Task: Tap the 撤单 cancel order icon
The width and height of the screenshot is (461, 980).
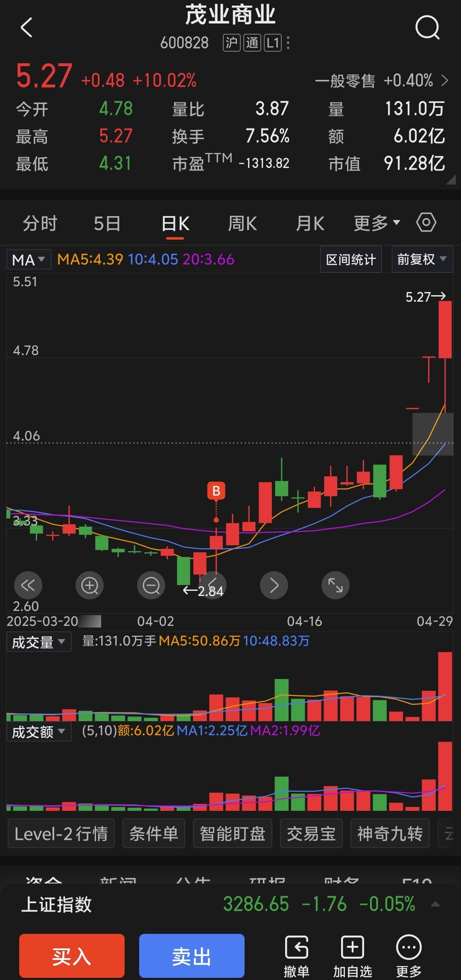Action: click(x=297, y=956)
